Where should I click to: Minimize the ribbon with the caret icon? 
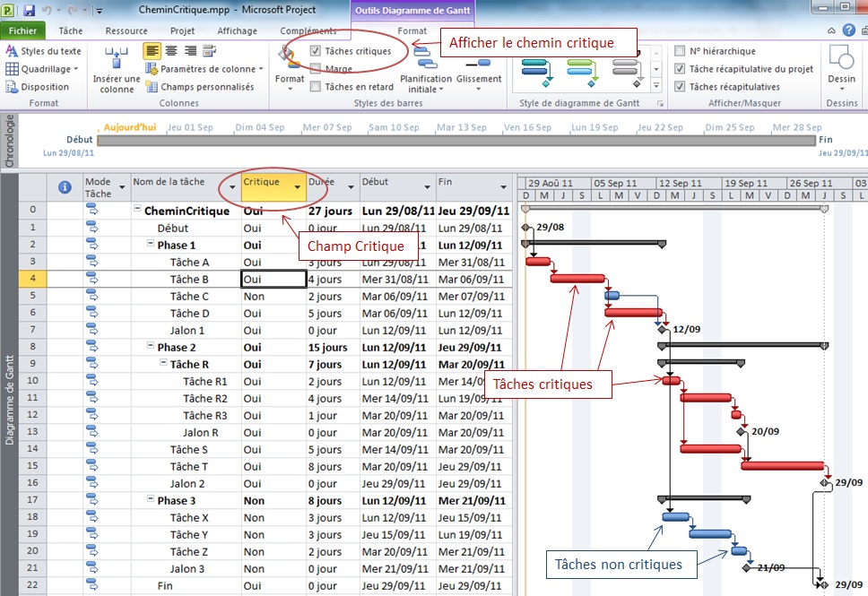coord(831,31)
